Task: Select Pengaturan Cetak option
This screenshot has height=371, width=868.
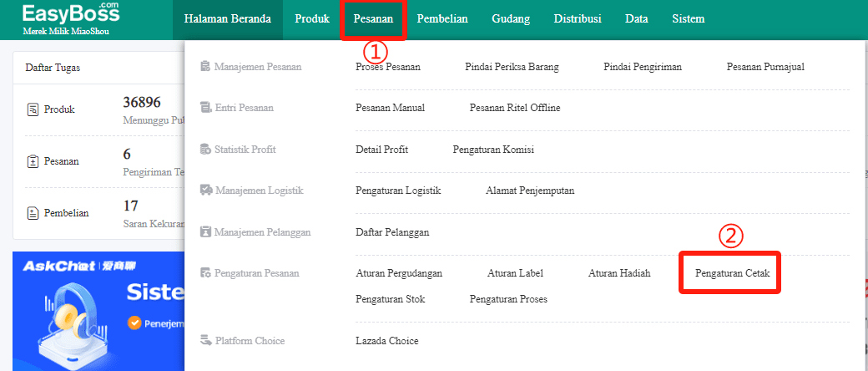Action: [x=733, y=273]
